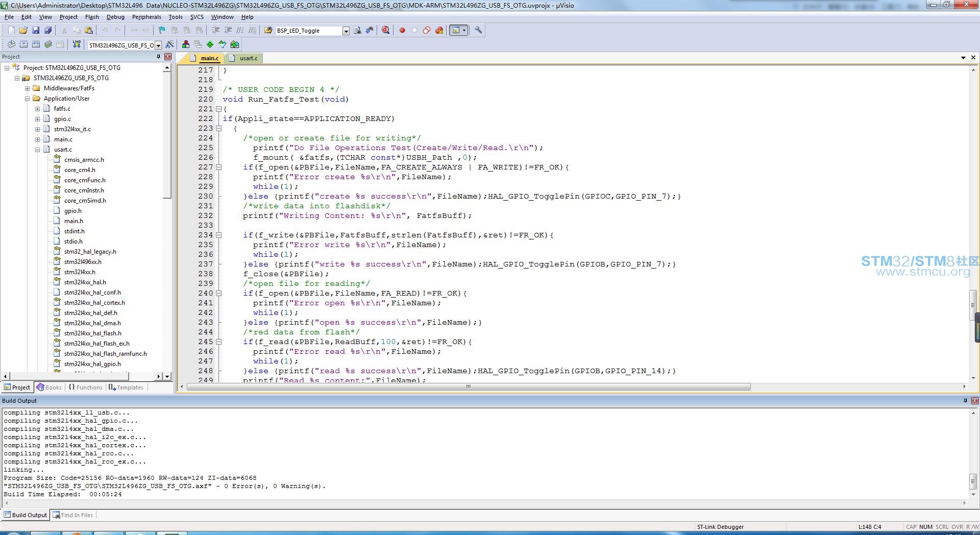
Task: Open the Peripherals menu
Action: pyautogui.click(x=146, y=17)
